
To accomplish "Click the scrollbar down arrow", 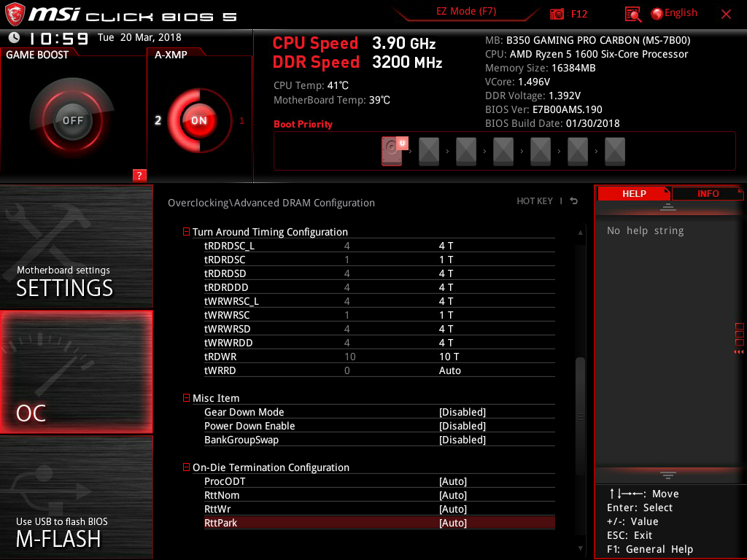I will [x=580, y=548].
